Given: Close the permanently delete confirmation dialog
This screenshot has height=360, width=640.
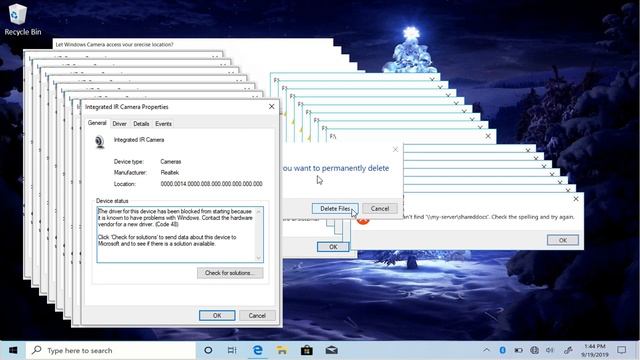Looking at the screenshot, I should click(x=395, y=149).
